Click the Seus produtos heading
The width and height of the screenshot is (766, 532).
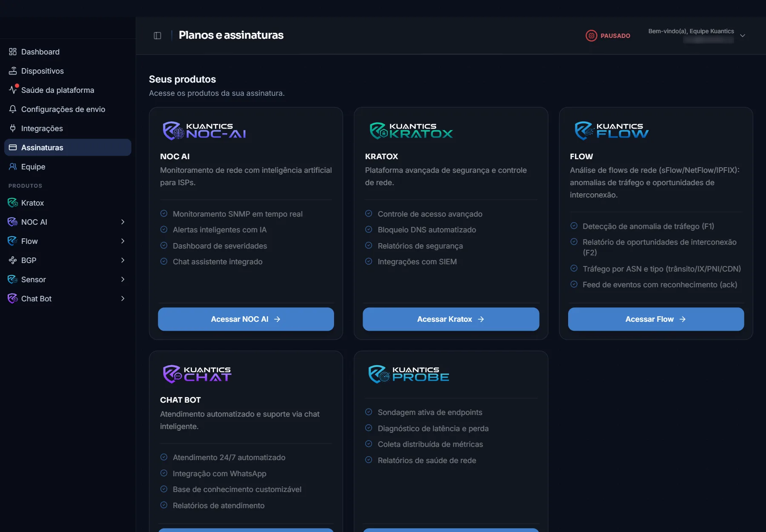click(x=183, y=79)
